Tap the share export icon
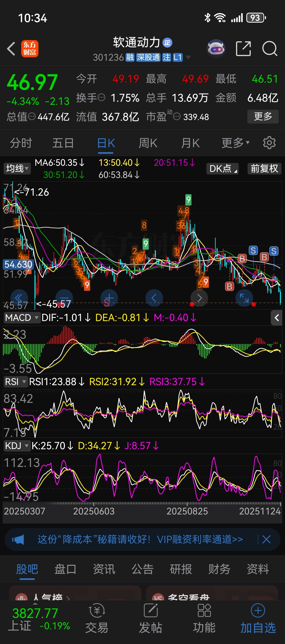285x644 pixels. [243, 48]
